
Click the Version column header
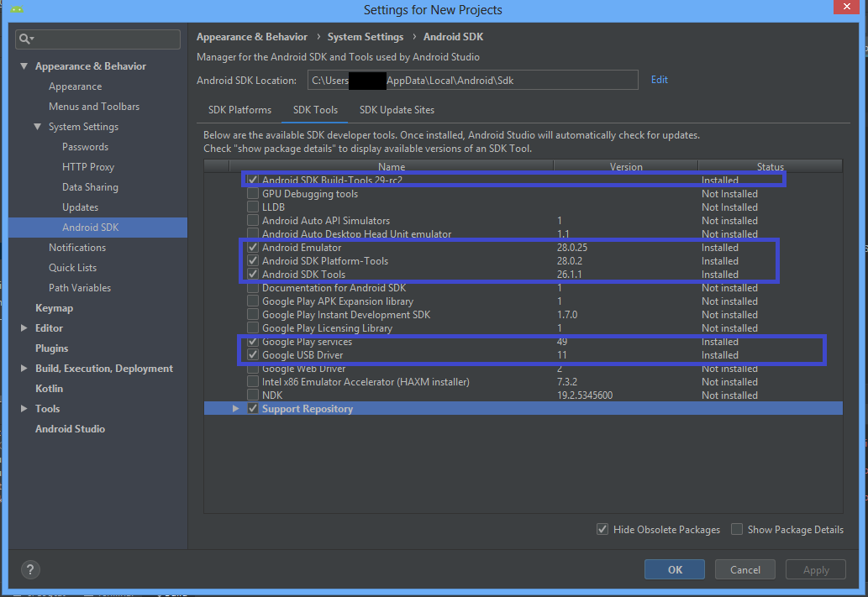tap(626, 166)
